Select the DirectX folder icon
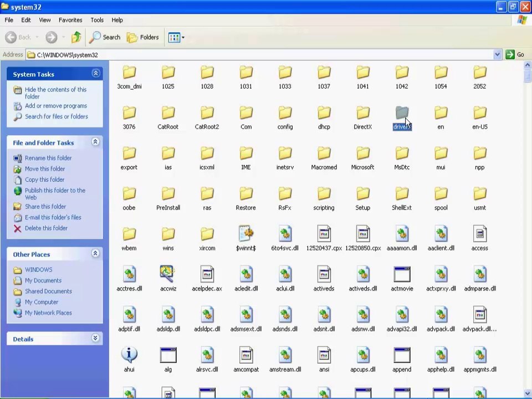Viewport: 532px width, 399px height. pos(362,112)
